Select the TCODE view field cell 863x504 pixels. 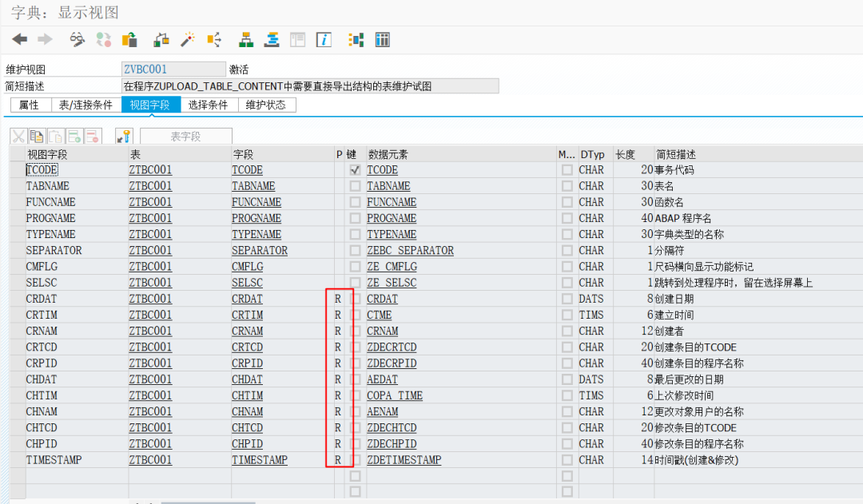coord(77,170)
